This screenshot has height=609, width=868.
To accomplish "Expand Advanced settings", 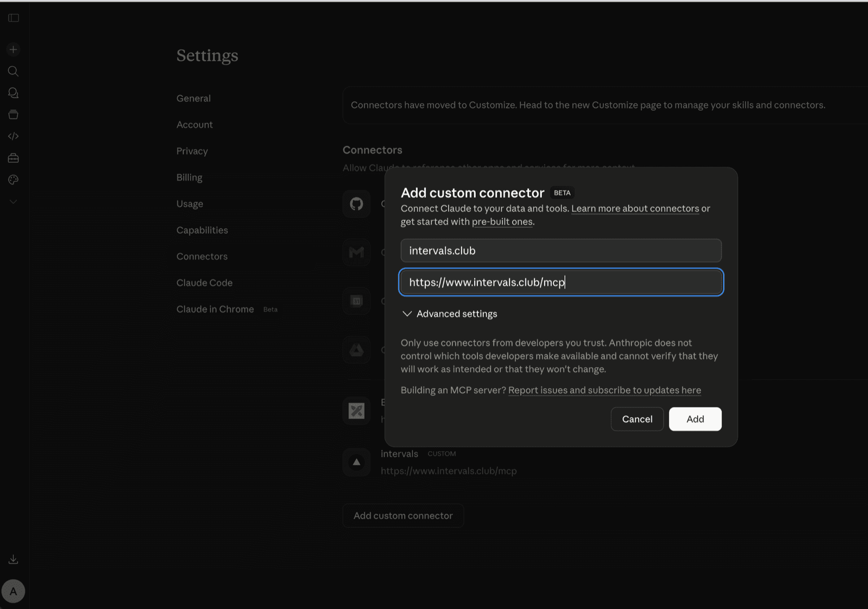I will [x=450, y=314].
